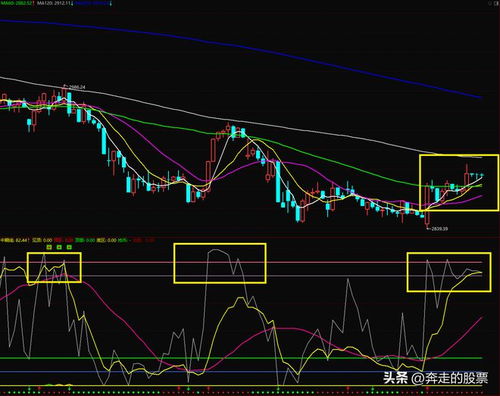Click the oscillator panel's yellow indicator value label
This screenshot has height=396, width=500.
[x=15, y=240]
